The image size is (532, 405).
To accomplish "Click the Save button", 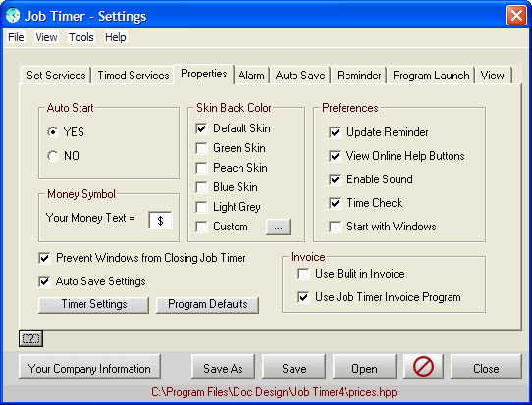I will (293, 367).
